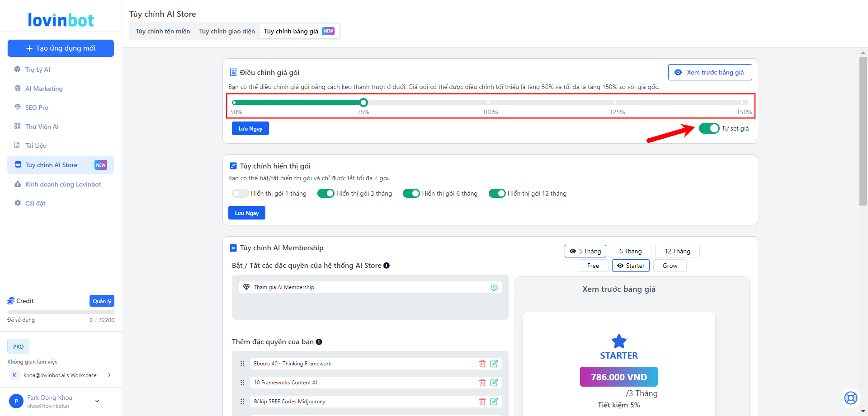Edit the 10 Frameworks Content AI privilege

coord(494,383)
